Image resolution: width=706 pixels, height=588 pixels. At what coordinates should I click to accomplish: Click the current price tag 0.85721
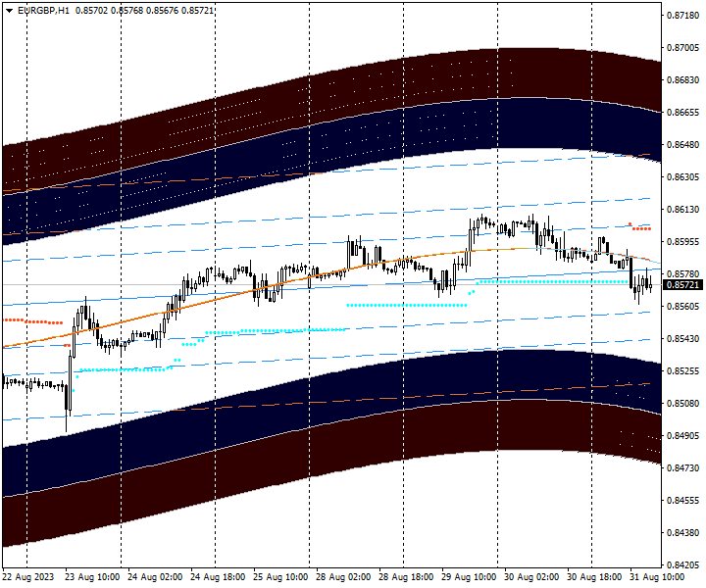(682, 284)
